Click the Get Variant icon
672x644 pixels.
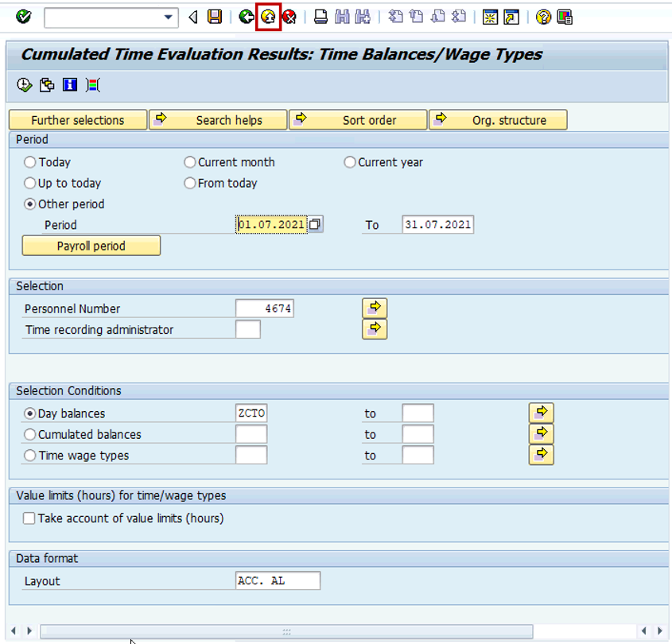pyautogui.click(x=47, y=85)
